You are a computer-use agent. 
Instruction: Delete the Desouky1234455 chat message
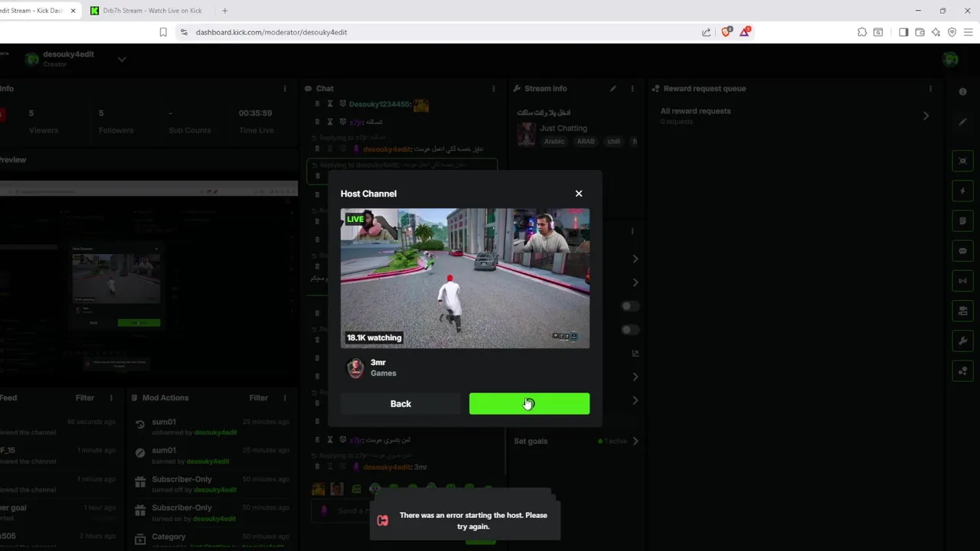[317, 104]
